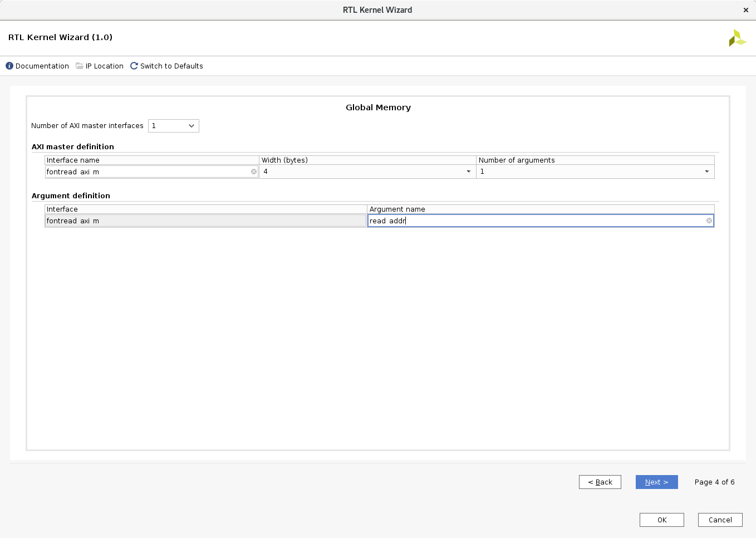Click the IP Location folder icon
The width and height of the screenshot is (756, 538).
click(x=80, y=66)
